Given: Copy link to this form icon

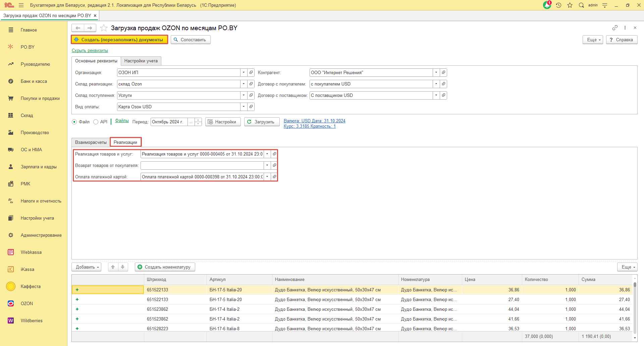Looking at the screenshot, I should tap(615, 28).
